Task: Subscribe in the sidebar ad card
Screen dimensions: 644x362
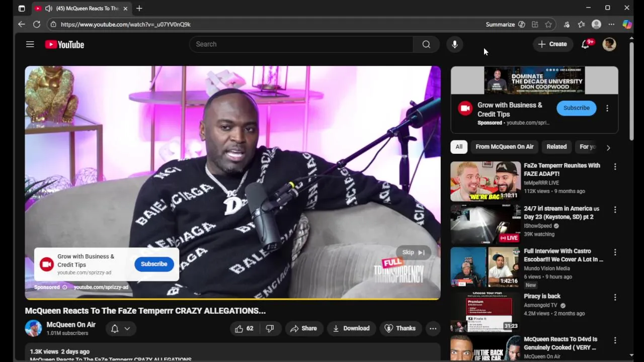Action: click(x=577, y=108)
